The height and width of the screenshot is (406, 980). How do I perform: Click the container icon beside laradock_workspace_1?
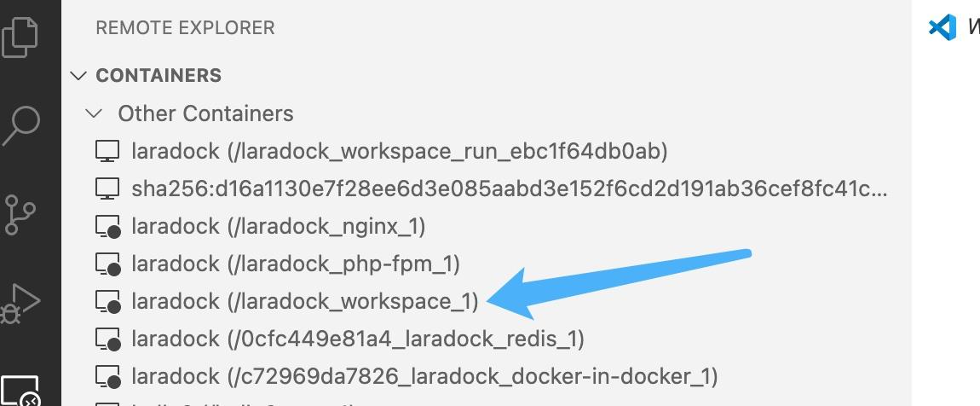tap(107, 302)
